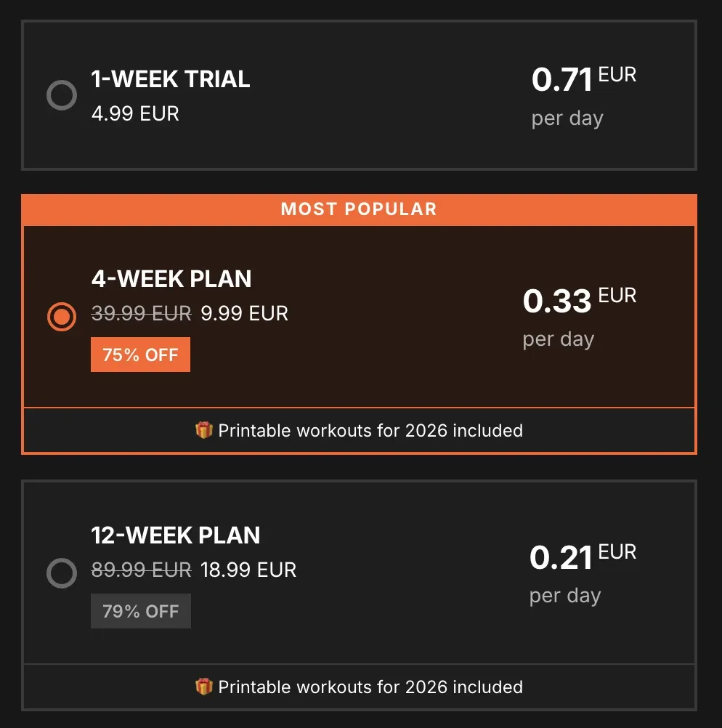Select the 1-Week Trial radio button
The image size is (722, 728).
click(62, 95)
